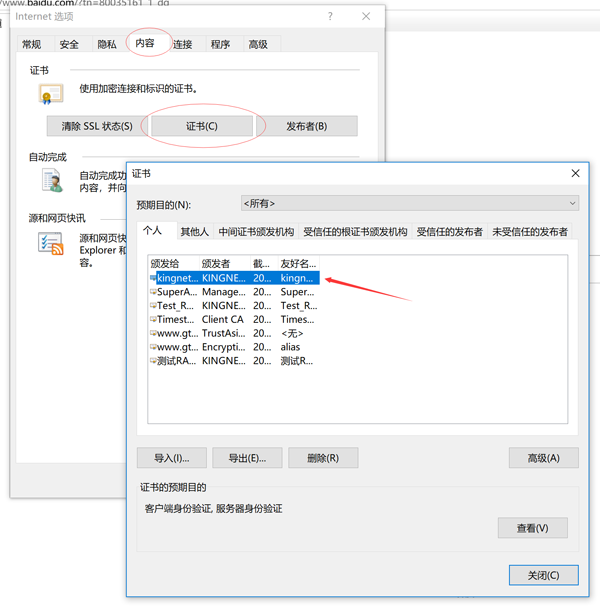Expand the 预期目的 <所有> dropdown
Image resolution: width=600 pixels, height=607 pixels.
click(x=410, y=203)
